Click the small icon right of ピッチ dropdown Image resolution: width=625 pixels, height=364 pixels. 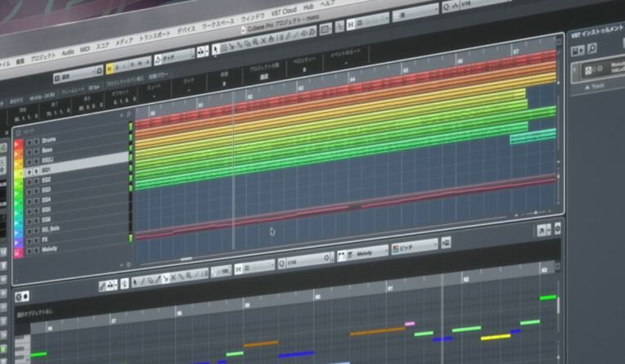point(446,242)
